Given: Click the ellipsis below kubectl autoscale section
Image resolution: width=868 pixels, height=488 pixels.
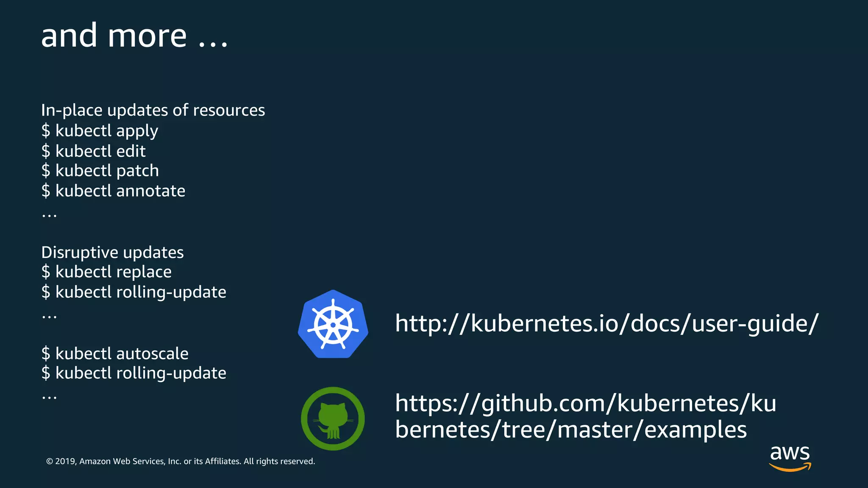Looking at the screenshot, I should pos(49,397).
